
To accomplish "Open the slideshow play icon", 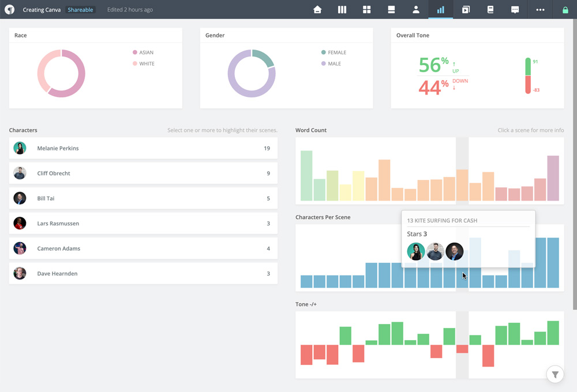I will coord(466,10).
